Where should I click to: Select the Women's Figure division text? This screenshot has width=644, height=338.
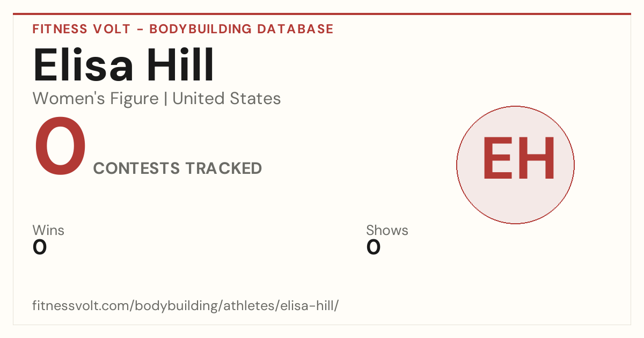[x=96, y=99]
